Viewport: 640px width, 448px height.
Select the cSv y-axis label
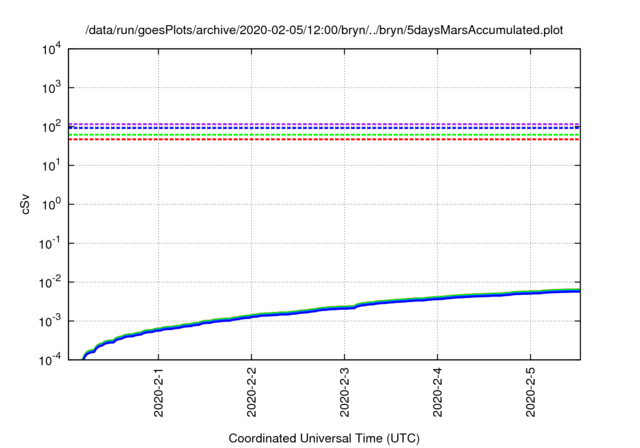coord(25,206)
